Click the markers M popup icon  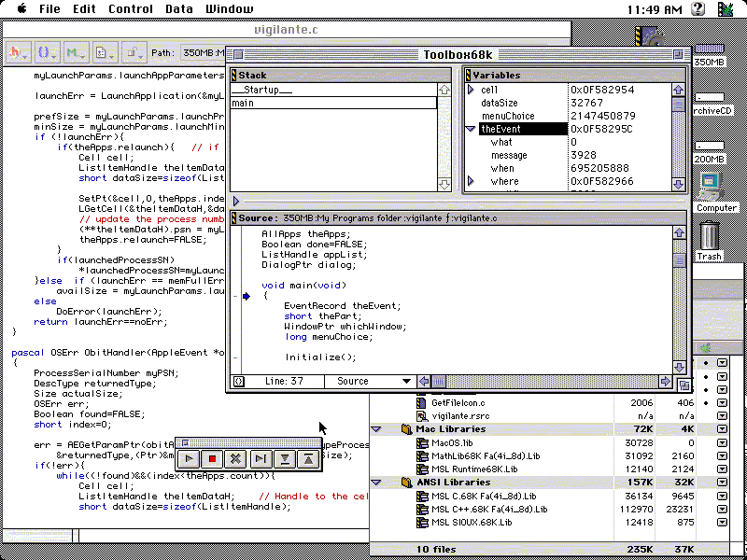[x=76, y=53]
